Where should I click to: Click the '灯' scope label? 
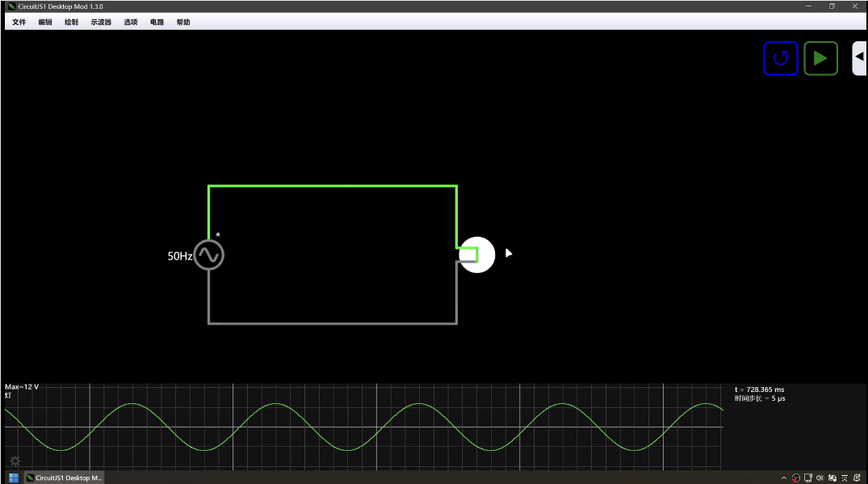click(8, 395)
